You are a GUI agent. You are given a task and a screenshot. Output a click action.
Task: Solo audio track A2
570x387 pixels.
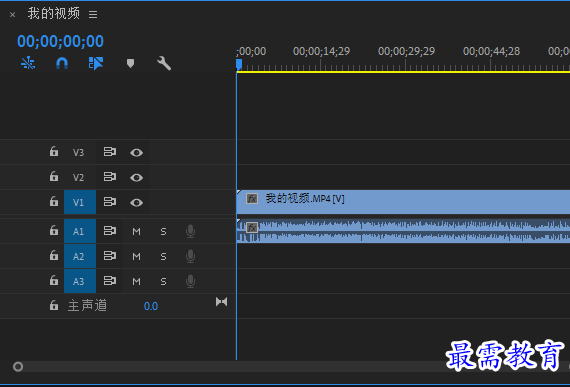pos(164,257)
